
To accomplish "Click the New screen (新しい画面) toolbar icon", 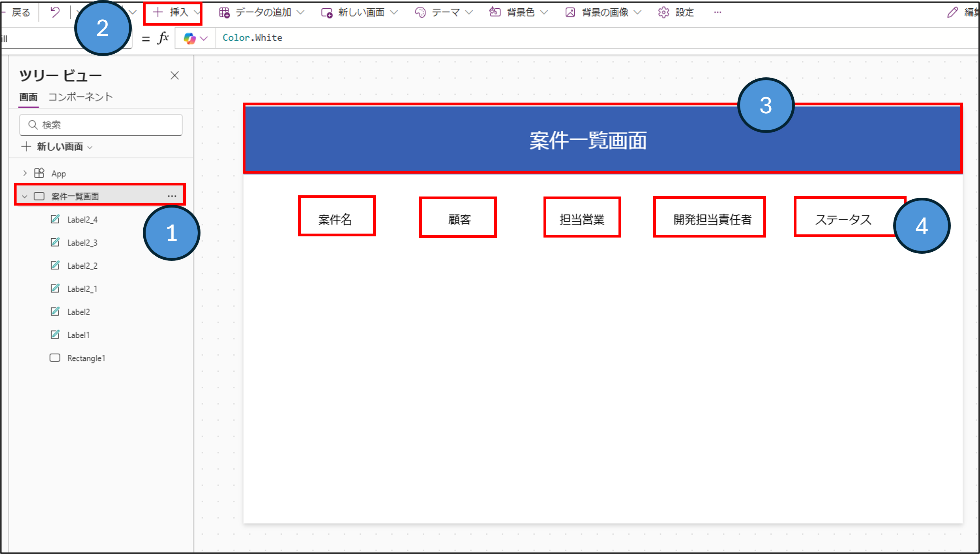I will (x=327, y=13).
